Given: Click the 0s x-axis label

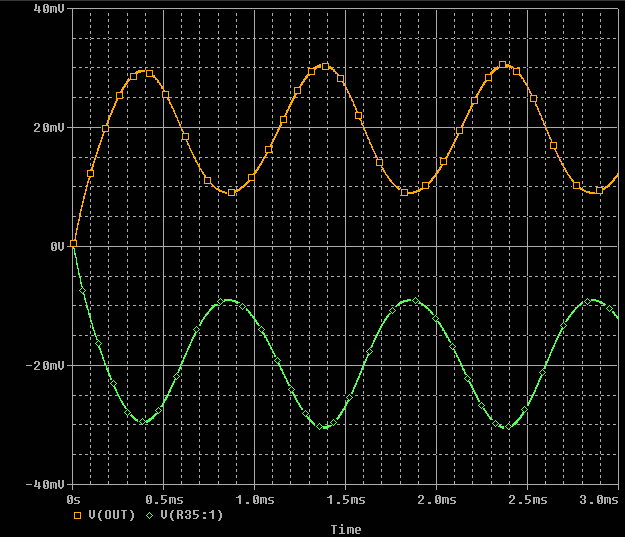Looking at the screenshot, I should point(73,500).
